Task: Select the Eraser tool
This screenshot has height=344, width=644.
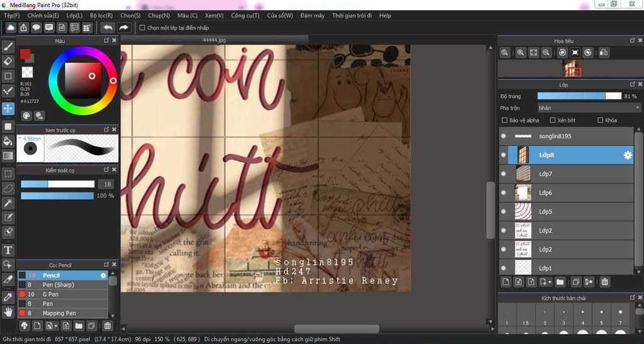Action: point(8,62)
